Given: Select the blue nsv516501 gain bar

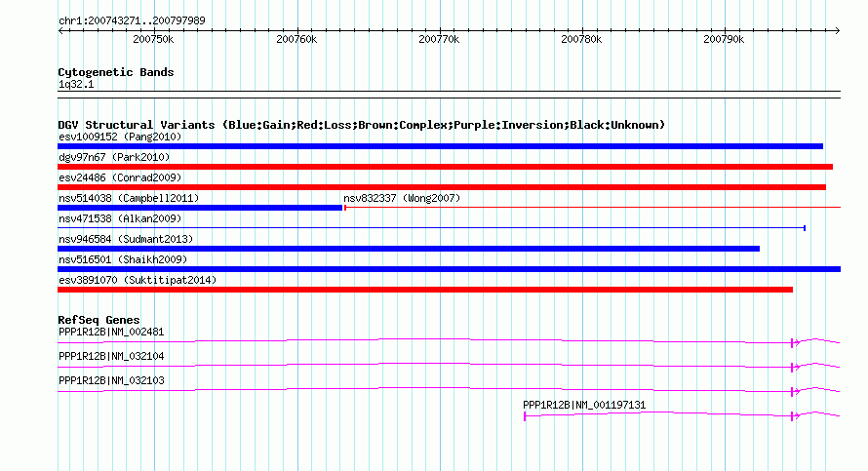Looking at the screenshot, I should click(449, 269).
